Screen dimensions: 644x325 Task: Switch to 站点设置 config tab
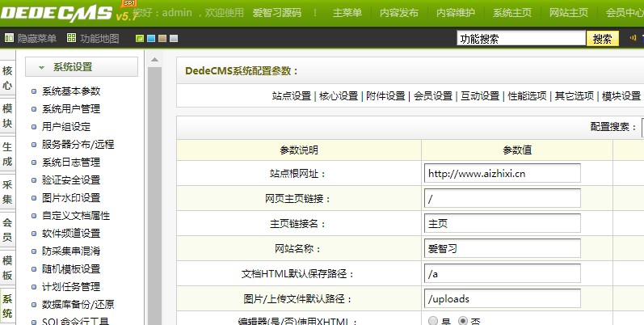tap(292, 96)
